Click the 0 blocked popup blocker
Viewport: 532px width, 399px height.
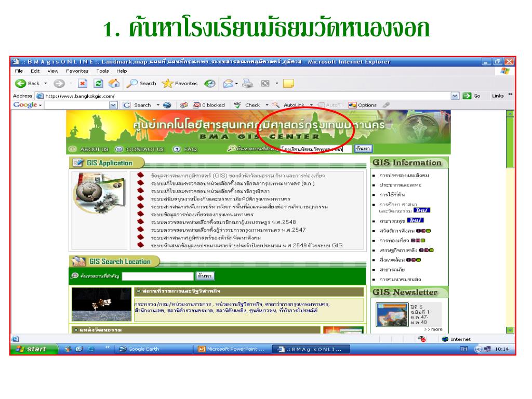click(x=209, y=105)
